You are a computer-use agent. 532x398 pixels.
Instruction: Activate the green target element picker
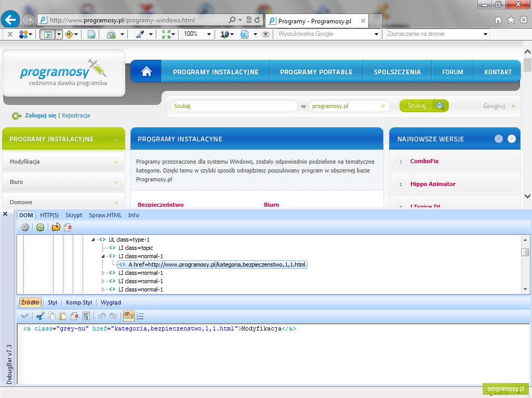[40, 227]
